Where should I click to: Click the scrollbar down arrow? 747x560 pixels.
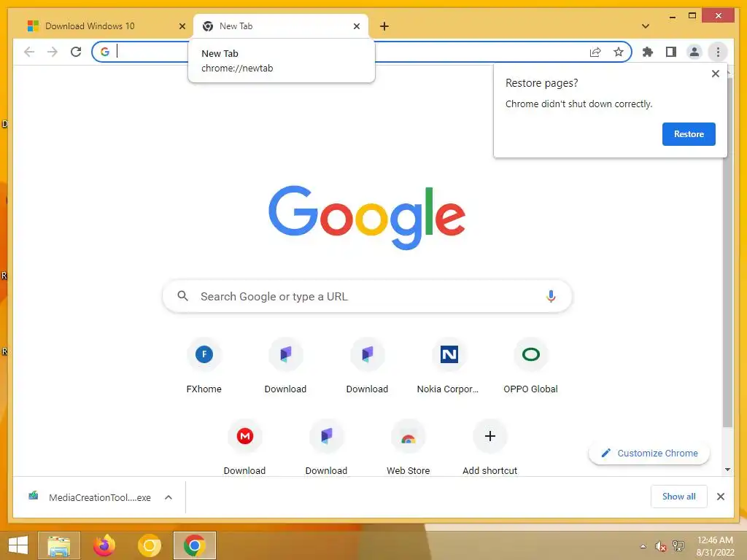727,470
